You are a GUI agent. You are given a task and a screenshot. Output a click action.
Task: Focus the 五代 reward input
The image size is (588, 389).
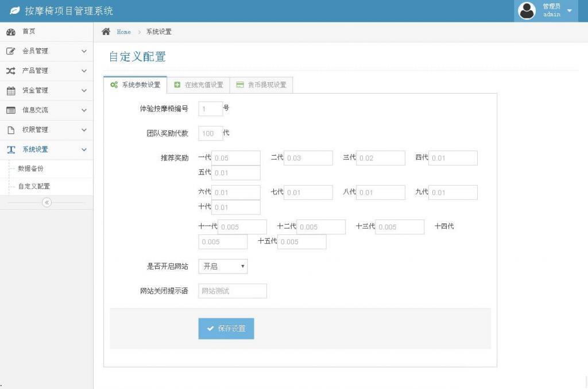[x=236, y=173]
